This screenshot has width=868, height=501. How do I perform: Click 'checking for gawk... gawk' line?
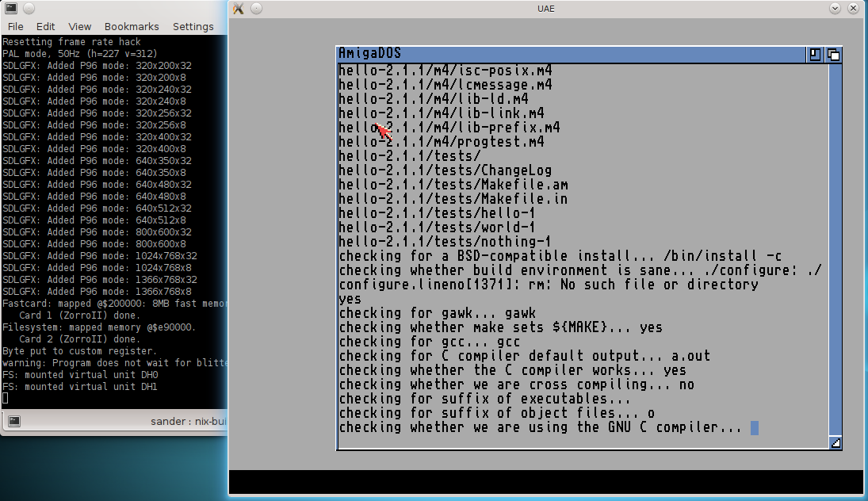tap(438, 313)
